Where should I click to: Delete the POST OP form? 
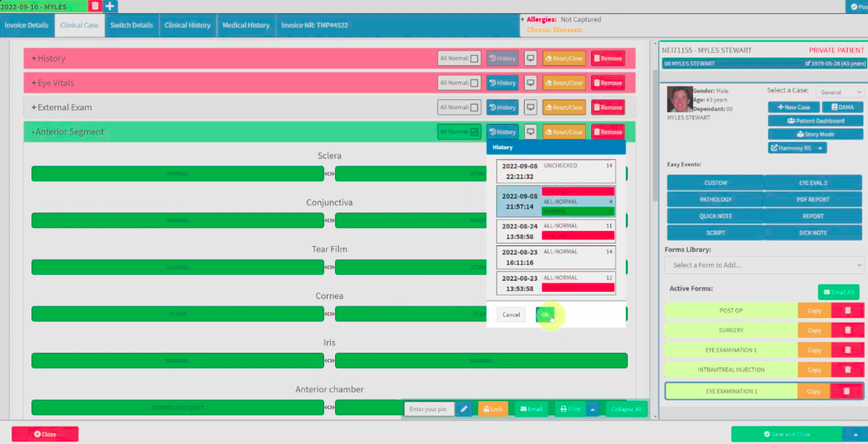click(848, 311)
